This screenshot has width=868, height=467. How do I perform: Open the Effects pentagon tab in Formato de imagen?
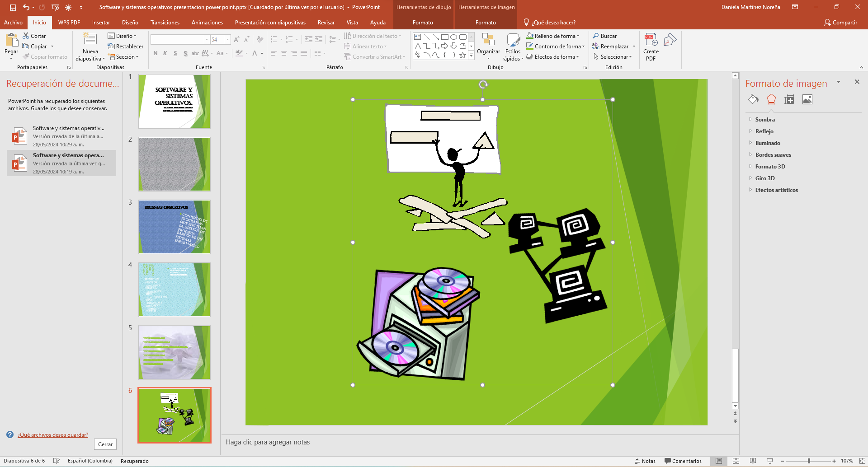[771, 99]
